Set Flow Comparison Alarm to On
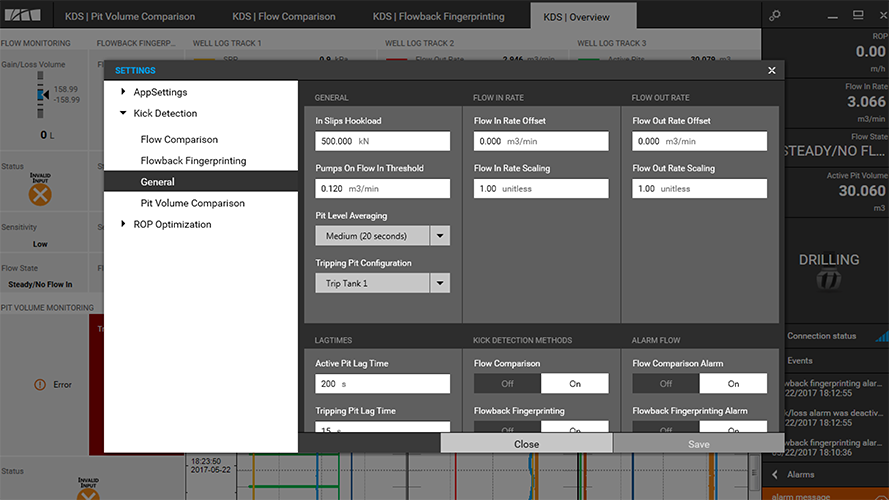This screenshot has width=889, height=500. tap(733, 384)
